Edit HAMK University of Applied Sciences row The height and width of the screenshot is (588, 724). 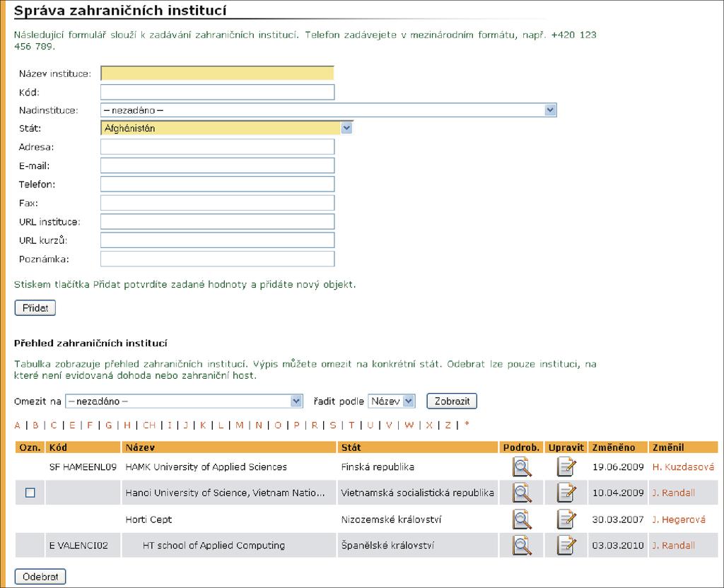coord(566,466)
